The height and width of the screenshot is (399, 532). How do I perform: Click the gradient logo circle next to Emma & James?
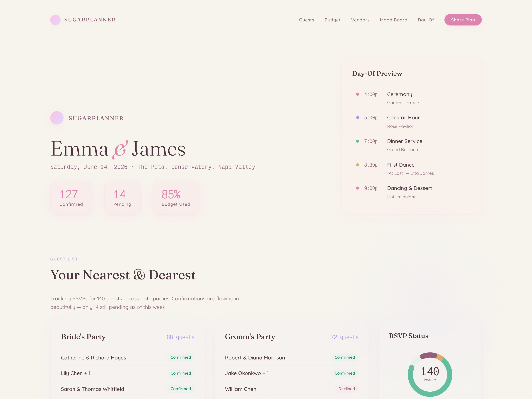click(57, 118)
